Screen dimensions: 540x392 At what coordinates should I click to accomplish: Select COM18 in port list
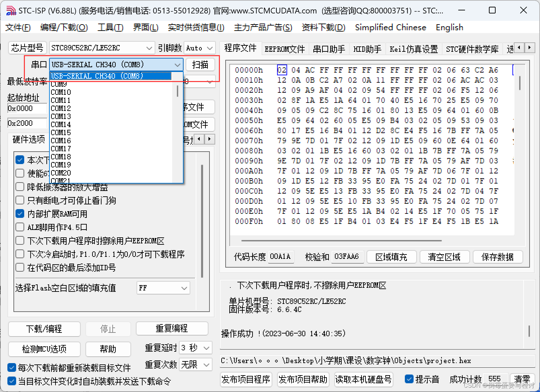pos(61,157)
